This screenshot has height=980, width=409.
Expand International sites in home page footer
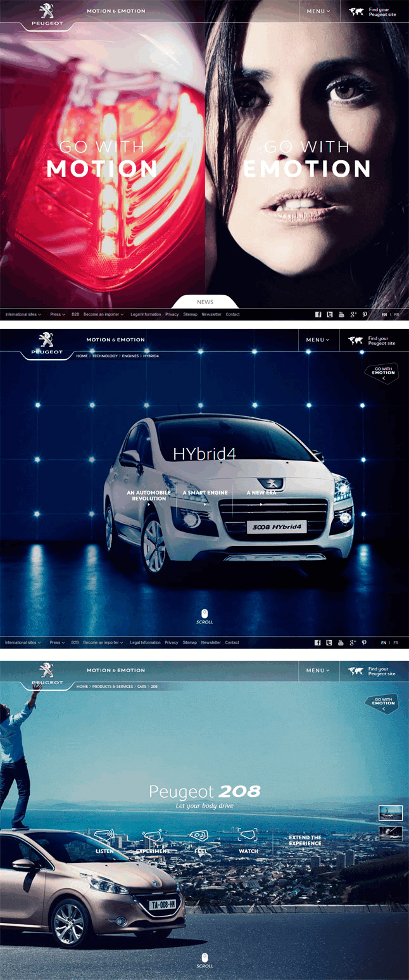click(x=23, y=314)
